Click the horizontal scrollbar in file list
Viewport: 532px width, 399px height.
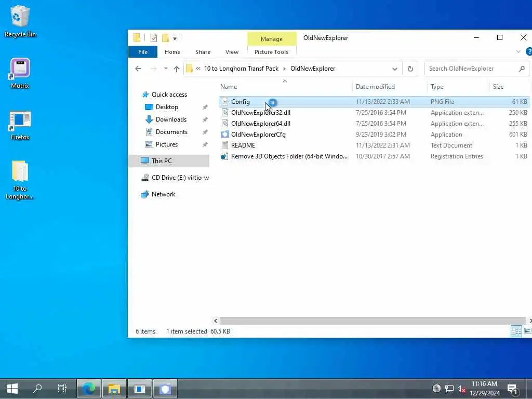click(x=373, y=321)
